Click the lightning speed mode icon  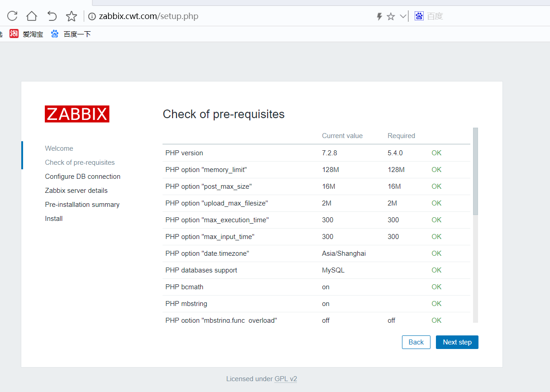coord(379,17)
